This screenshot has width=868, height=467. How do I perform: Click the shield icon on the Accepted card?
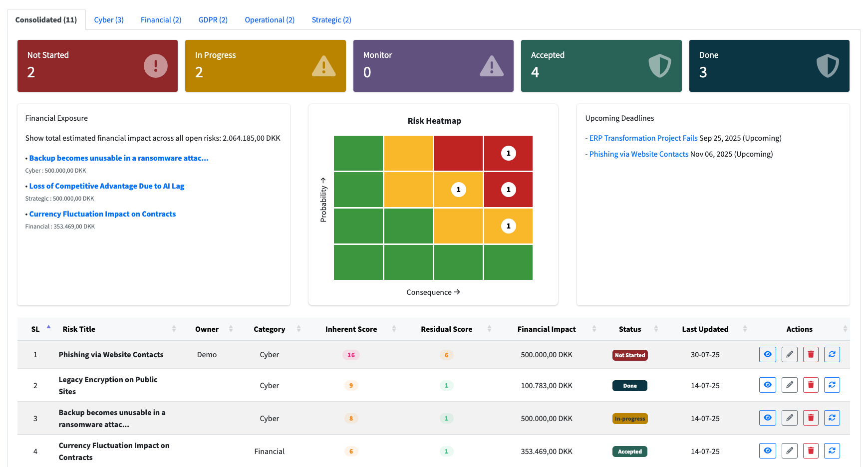coord(659,65)
